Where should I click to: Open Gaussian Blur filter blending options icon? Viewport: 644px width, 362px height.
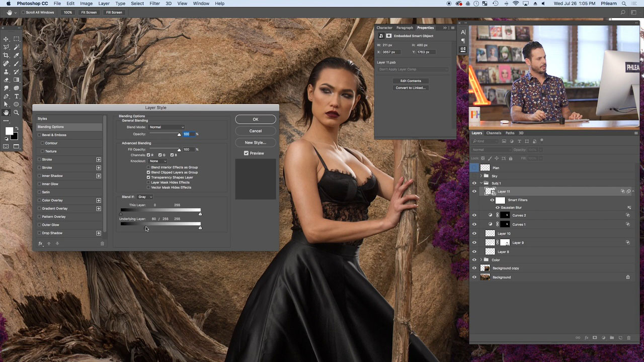pyautogui.click(x=628, y=208)
